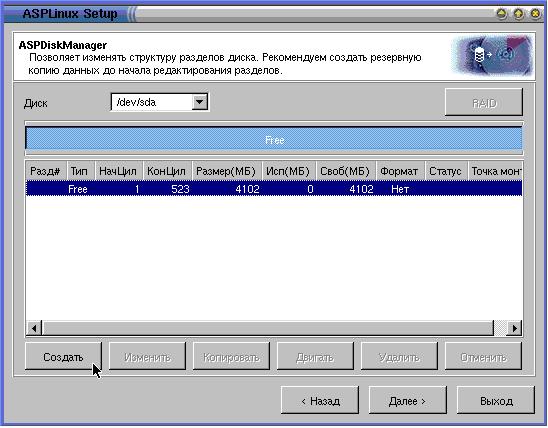The width and height of the screenshot is (548, 428).
Task: Click the 523 end cylinder cell
Action: click(x=180, y=189)
